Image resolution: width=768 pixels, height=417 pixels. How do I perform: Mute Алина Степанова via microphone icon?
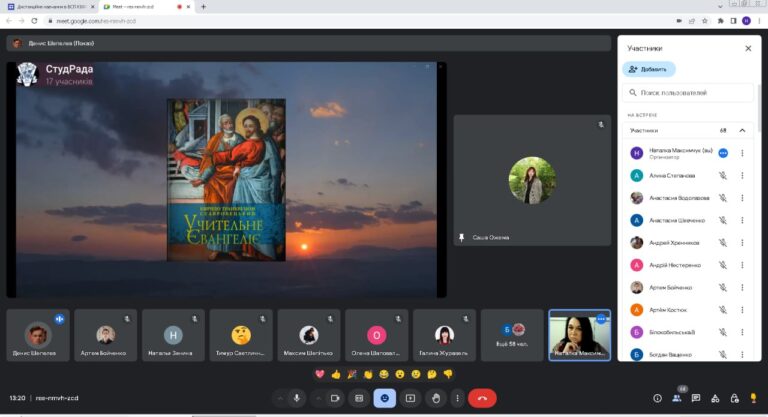723,175
